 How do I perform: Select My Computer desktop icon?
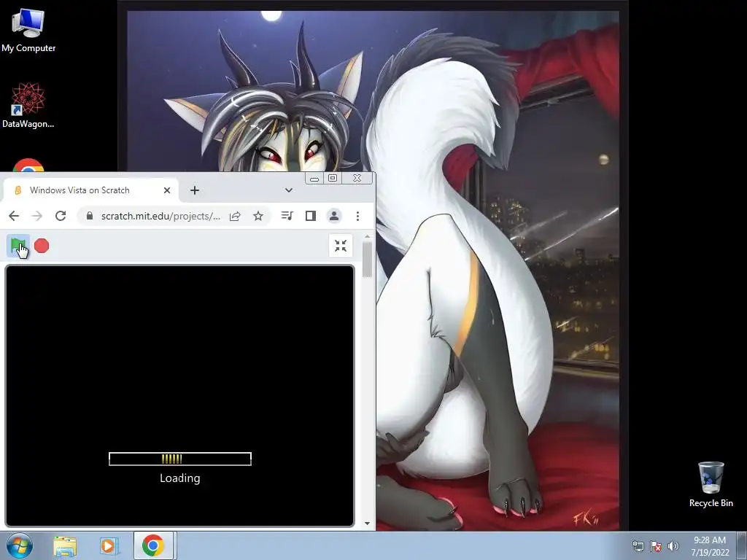coord(28,31)
